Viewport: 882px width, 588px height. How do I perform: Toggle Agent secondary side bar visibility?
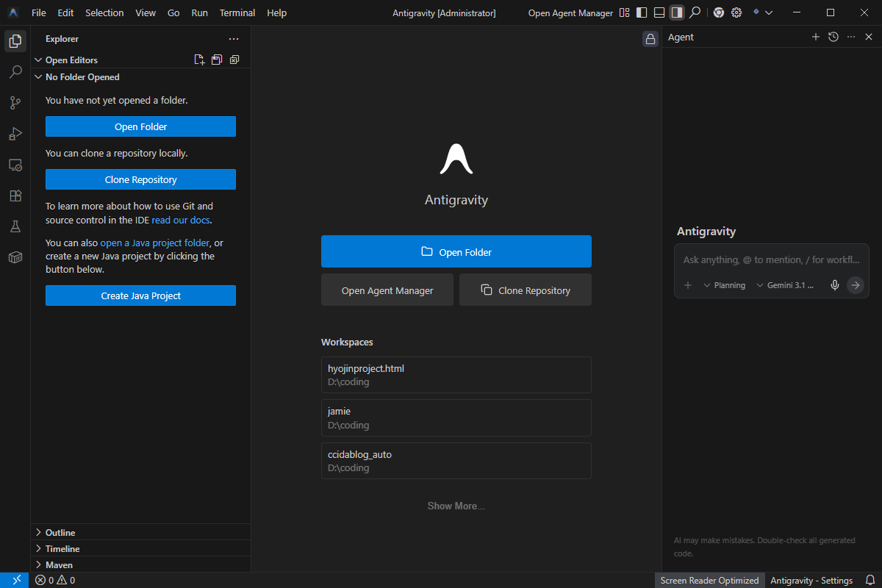coord(677,12)
